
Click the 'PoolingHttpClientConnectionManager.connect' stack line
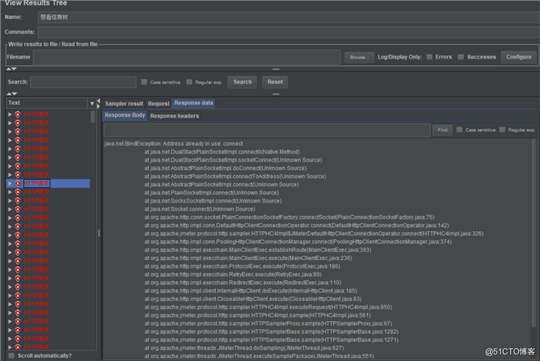tap(298, 242)
